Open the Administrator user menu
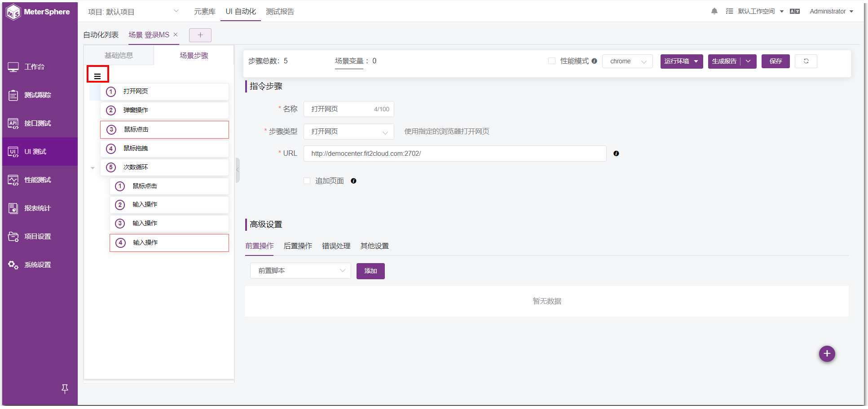Viewport: 868px width, 409px height. (831, 11)
